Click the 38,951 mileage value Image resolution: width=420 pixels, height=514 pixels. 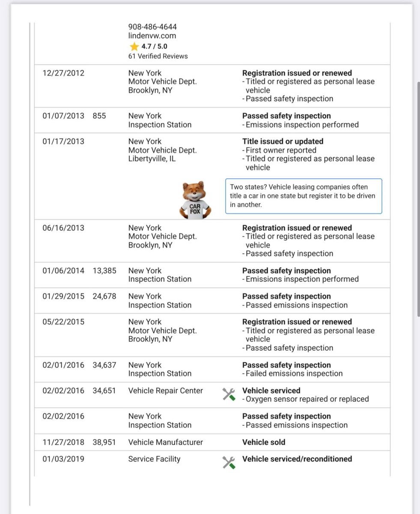104,442
